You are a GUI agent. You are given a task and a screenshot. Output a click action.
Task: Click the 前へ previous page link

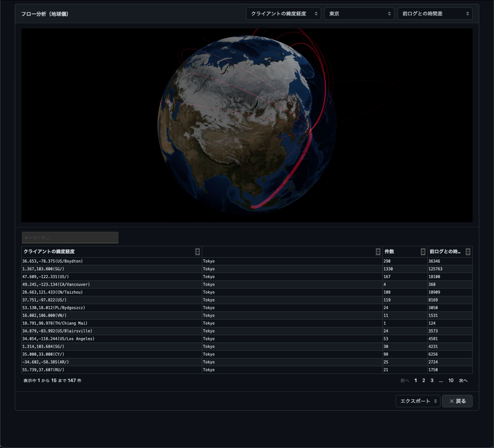[404, 381]
